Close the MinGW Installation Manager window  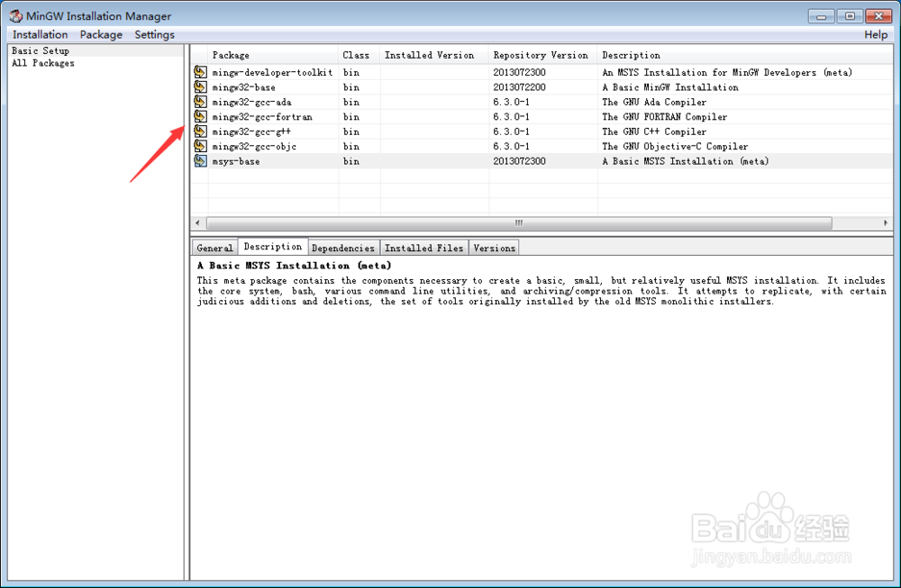point(878,16)
